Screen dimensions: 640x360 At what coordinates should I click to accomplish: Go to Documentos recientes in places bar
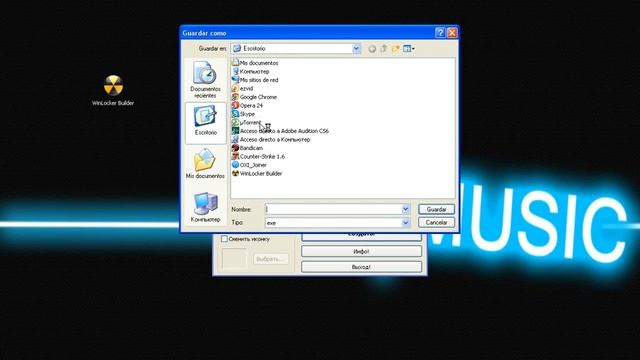click(x=205, y=80)
